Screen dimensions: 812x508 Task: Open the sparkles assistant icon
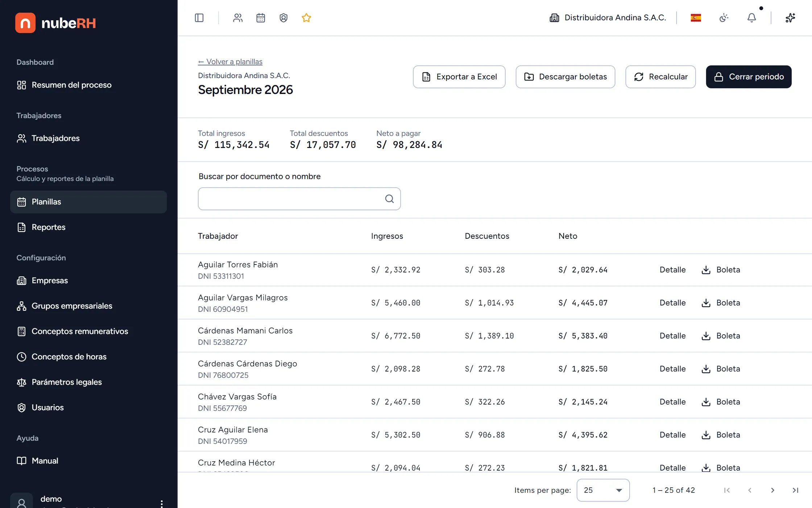pos(790,18)
